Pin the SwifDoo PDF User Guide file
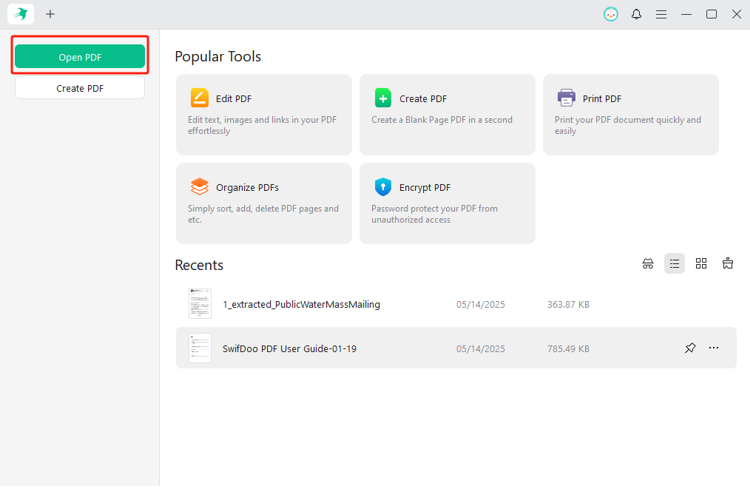 point(690,348)
